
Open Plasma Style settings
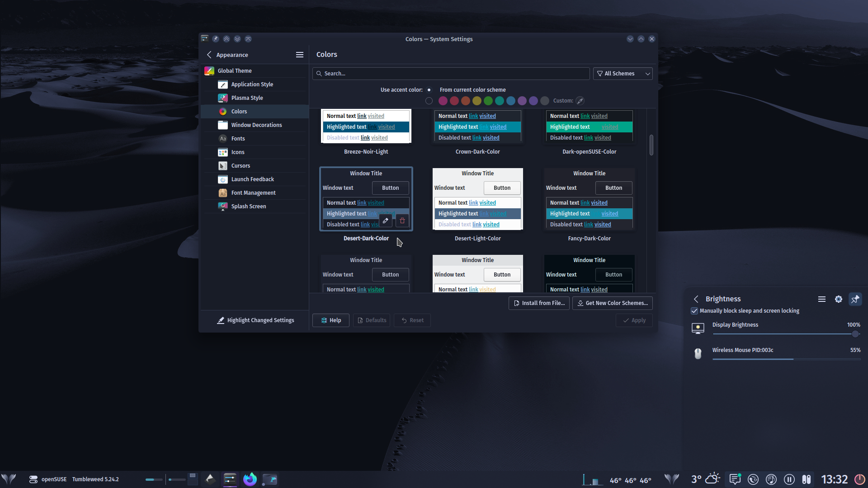coord(255,98)
